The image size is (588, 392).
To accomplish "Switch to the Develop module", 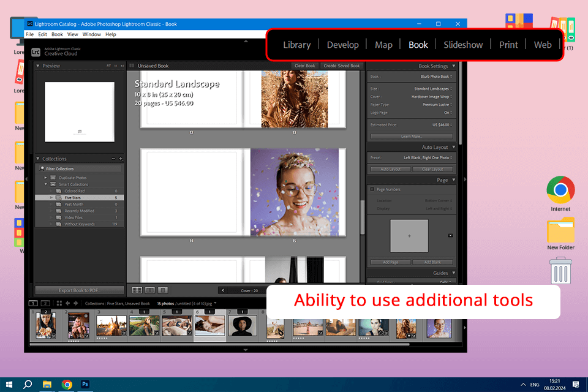I will click(x=342, y=45).
